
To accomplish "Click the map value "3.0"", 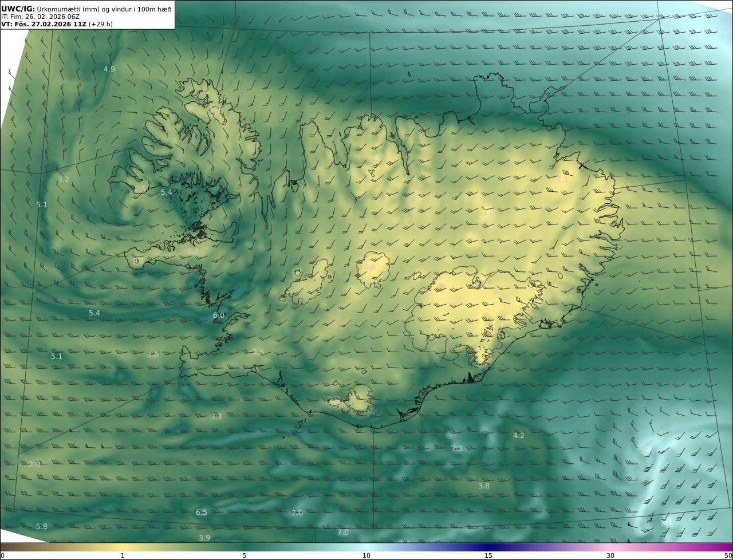I will click(x=152, y=354).
